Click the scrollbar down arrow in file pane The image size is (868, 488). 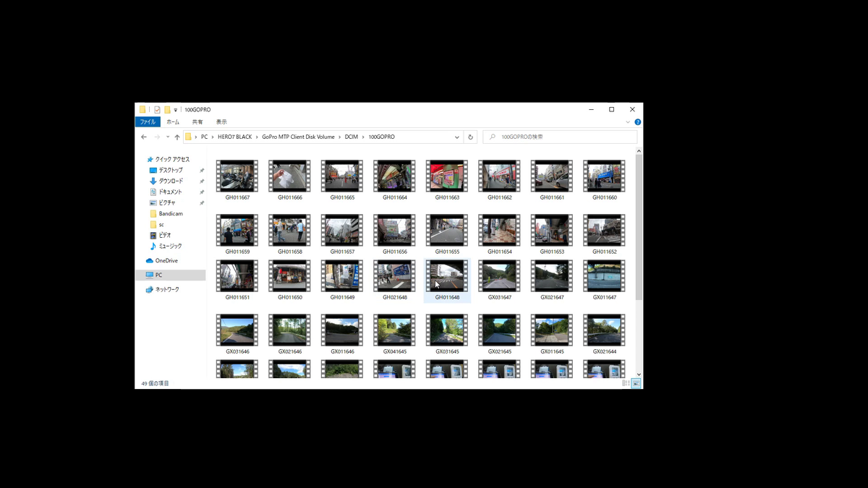(x=639, y=374)
